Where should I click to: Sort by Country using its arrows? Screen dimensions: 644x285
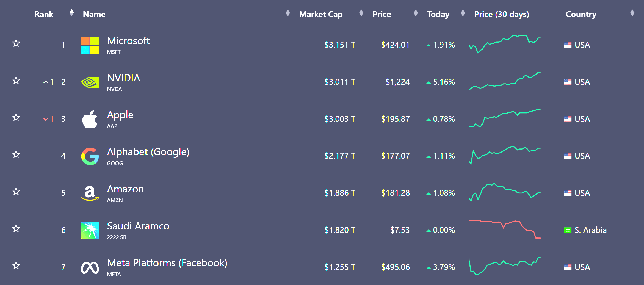(632, 13)
